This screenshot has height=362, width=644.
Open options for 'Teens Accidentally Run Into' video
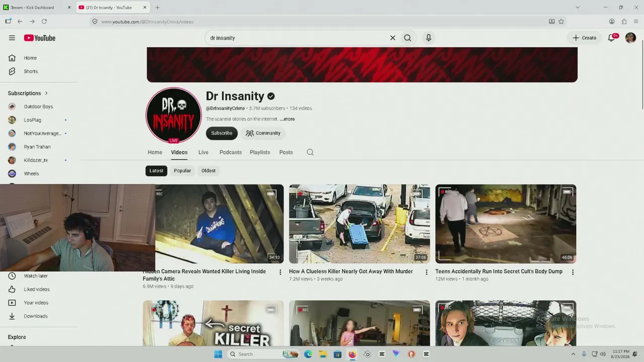pyautogui.click(x=573, y=272)
